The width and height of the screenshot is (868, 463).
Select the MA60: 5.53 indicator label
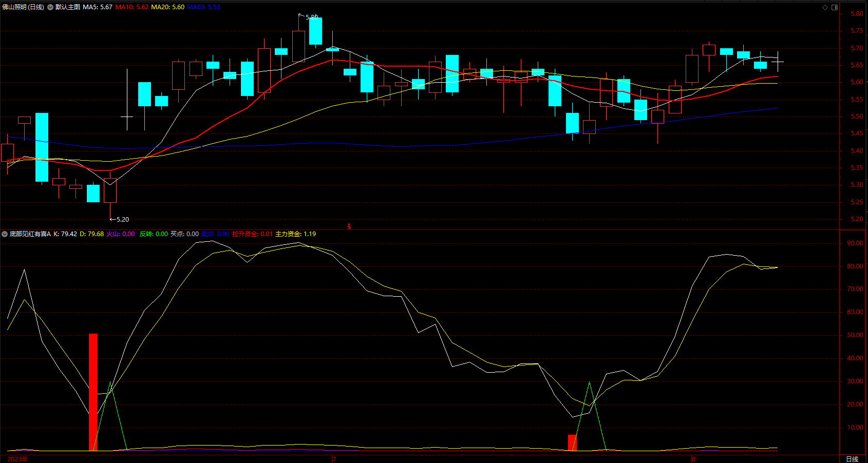coord(203,7)
